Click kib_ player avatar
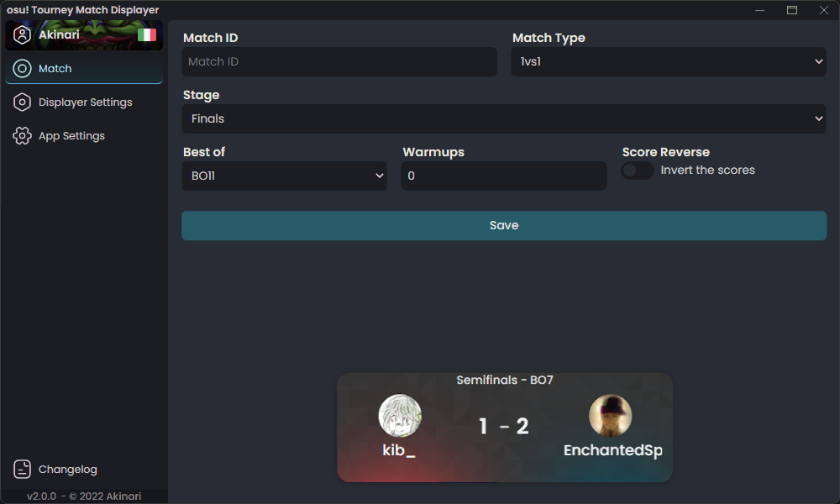The width and height of the screenshot is (840, 504). [x=400, y=416]
